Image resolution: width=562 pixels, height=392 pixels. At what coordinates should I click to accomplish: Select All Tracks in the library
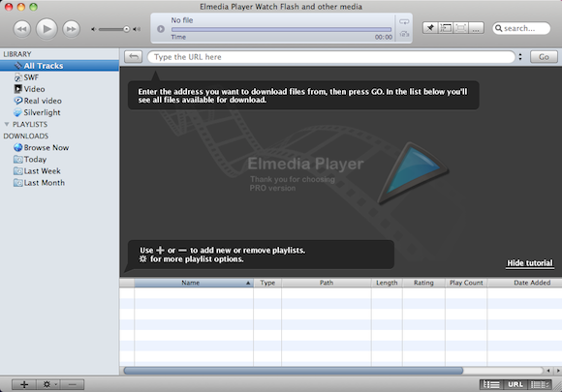pyautogui.click(x=59, y=66)
